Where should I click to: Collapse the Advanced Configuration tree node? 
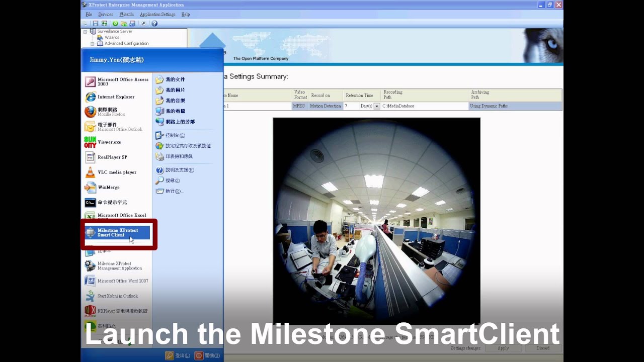93,44
